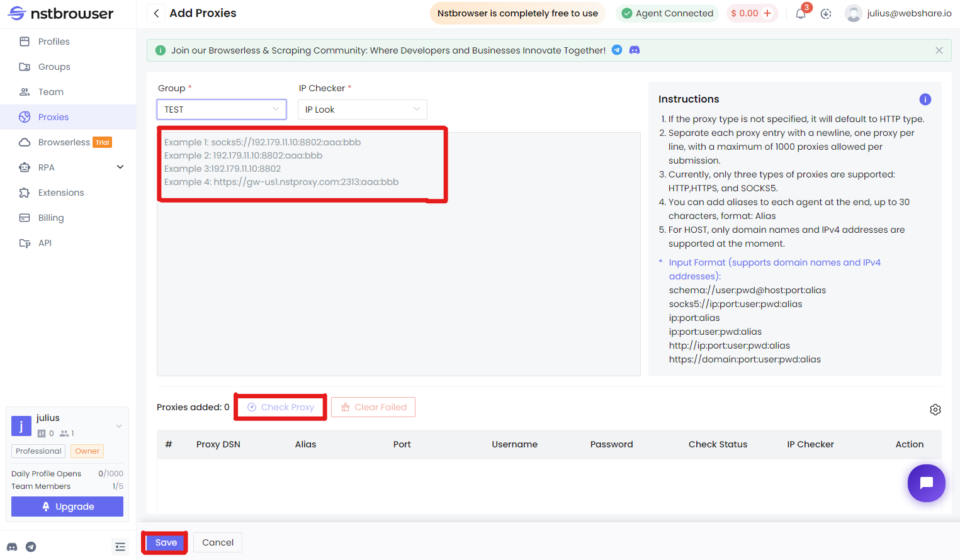Open the notifications bell
960x560 pixels.
click(801, 13)
